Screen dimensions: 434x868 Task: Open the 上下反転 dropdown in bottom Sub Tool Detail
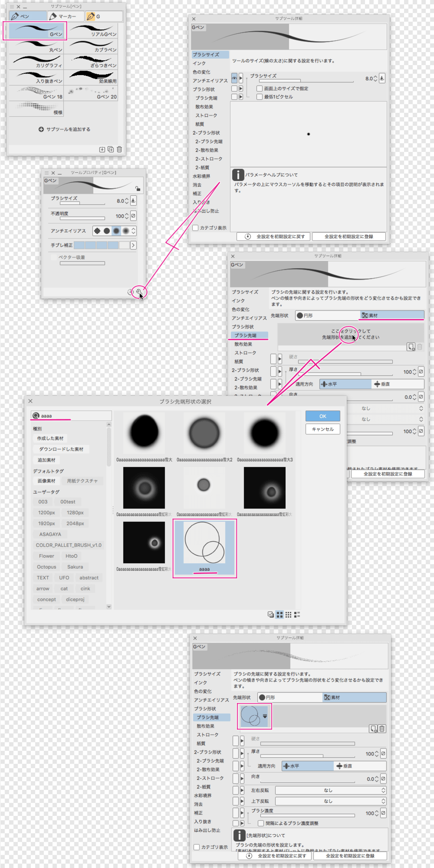(x=331, y=801)
